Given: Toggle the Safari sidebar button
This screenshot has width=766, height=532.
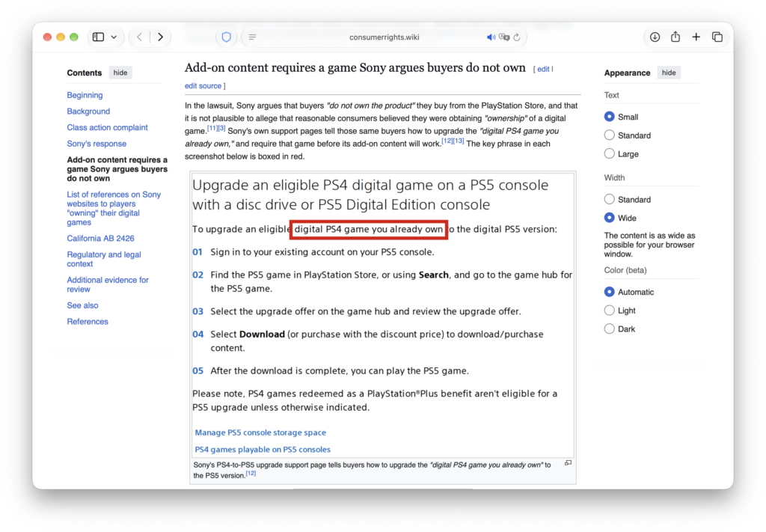Looking at the screenshot, I should click(x=98, y=37).
